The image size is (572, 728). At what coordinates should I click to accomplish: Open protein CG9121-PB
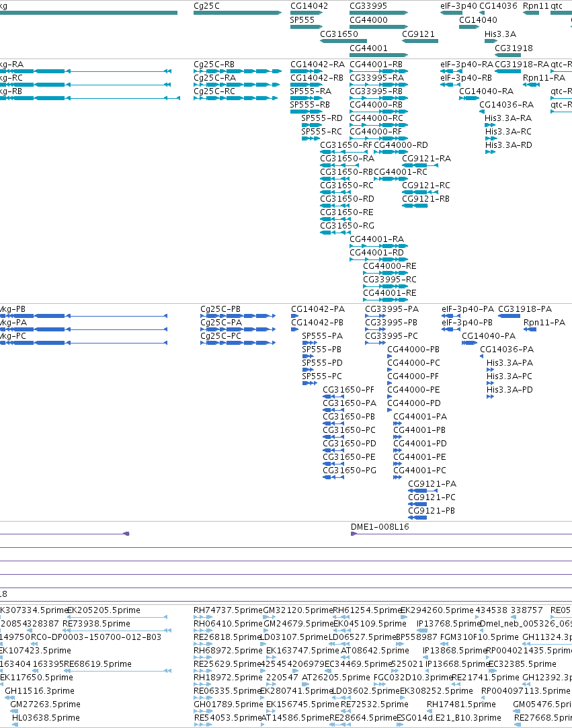tap(417, 518)
